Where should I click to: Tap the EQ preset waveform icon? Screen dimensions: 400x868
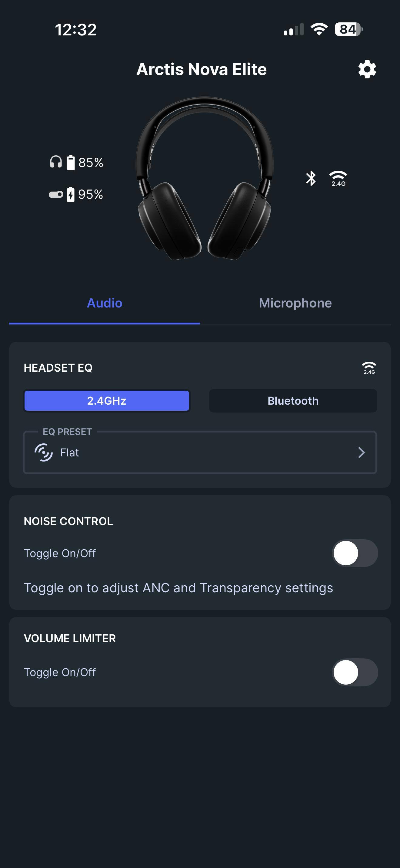tap(44, 452)
